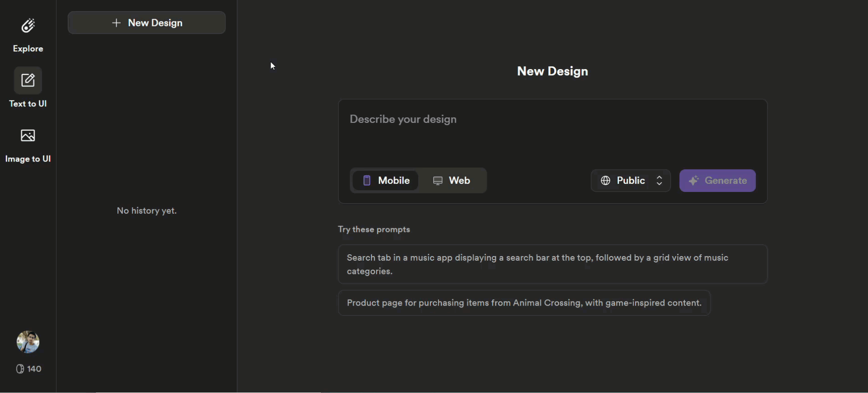Use the Animal Crossing product page prompt

(x=524, y=303)
